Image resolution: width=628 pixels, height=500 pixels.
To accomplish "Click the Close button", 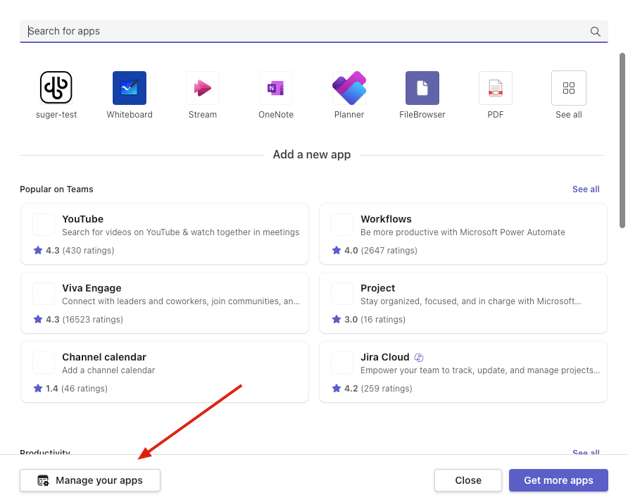I will coord(468,480).
